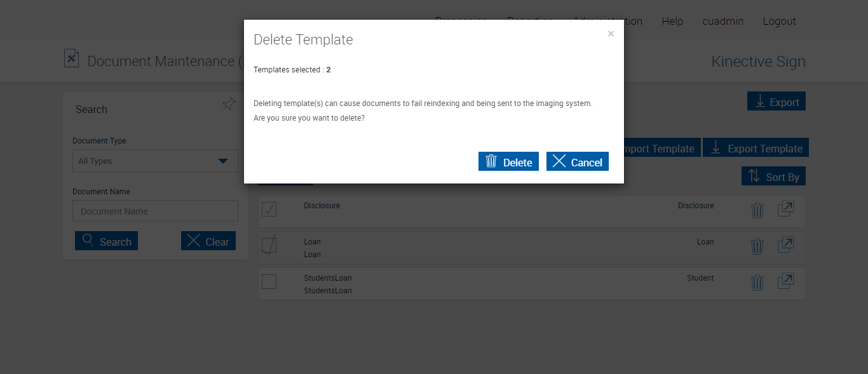Pin the Search panel

pyautogui.click(x=229, y=104)
